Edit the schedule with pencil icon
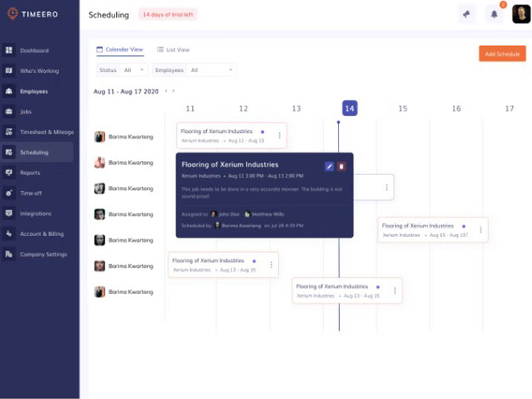The image size is (532, 399). coord(329,166)
